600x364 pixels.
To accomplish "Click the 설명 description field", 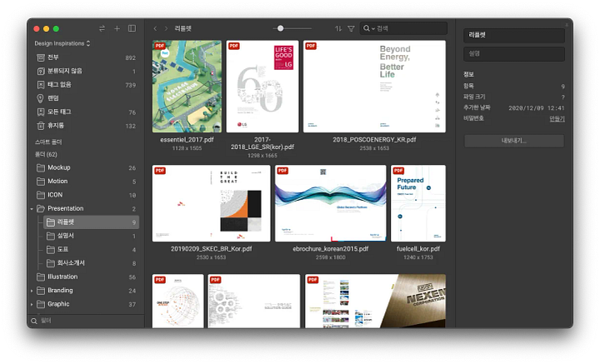I will (x=514, y=54).
